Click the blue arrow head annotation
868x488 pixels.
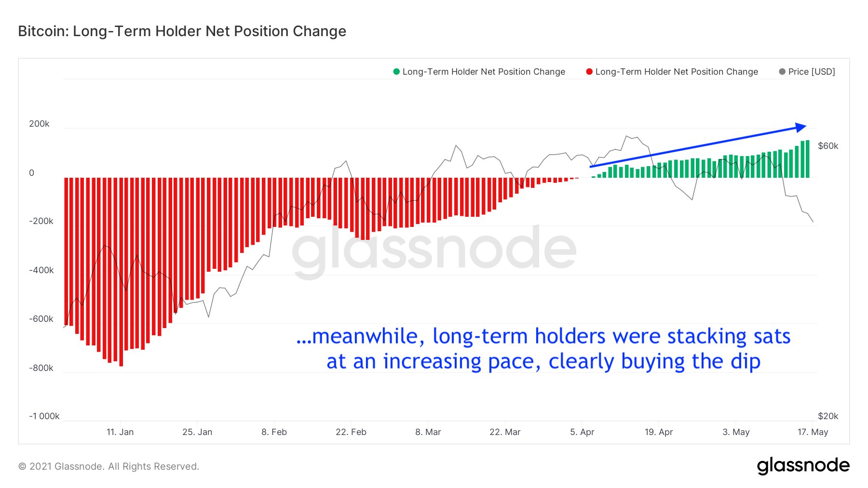(x=800, y=127)
